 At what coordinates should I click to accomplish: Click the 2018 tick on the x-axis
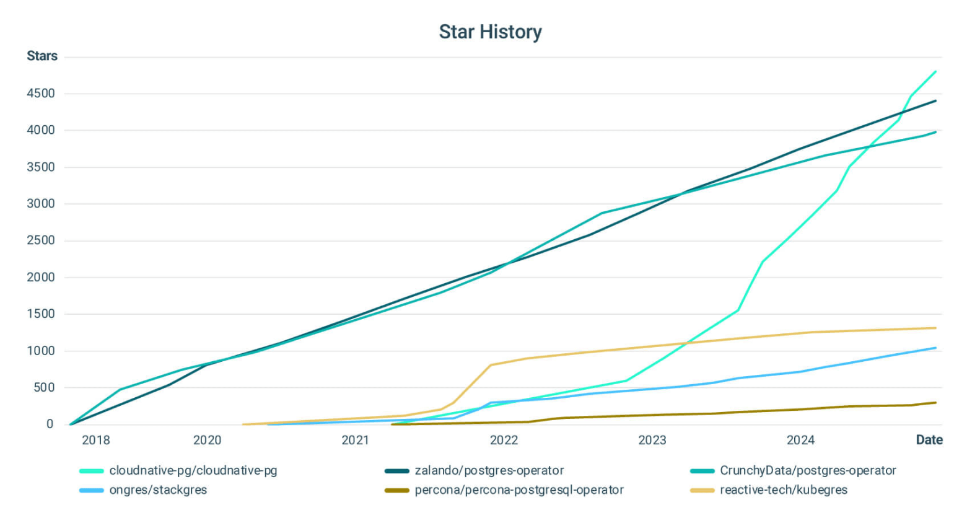coord(96,441)
